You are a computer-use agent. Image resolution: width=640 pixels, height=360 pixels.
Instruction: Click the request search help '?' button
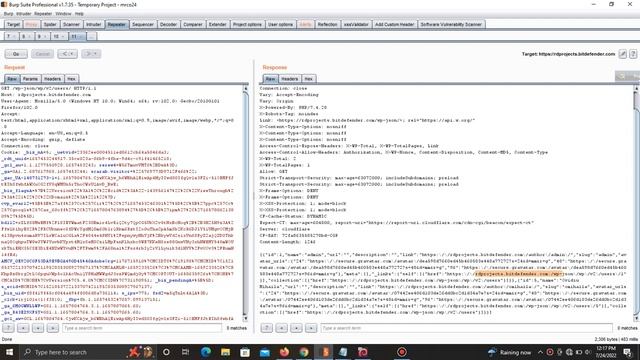click(x=8, y=328)
